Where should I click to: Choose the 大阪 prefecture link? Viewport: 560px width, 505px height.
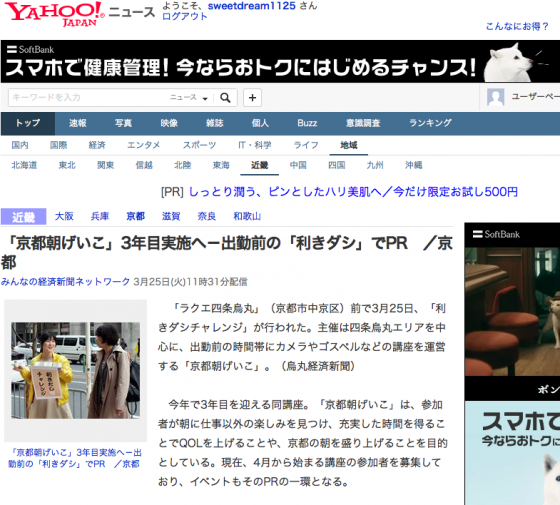click(64, 216)
